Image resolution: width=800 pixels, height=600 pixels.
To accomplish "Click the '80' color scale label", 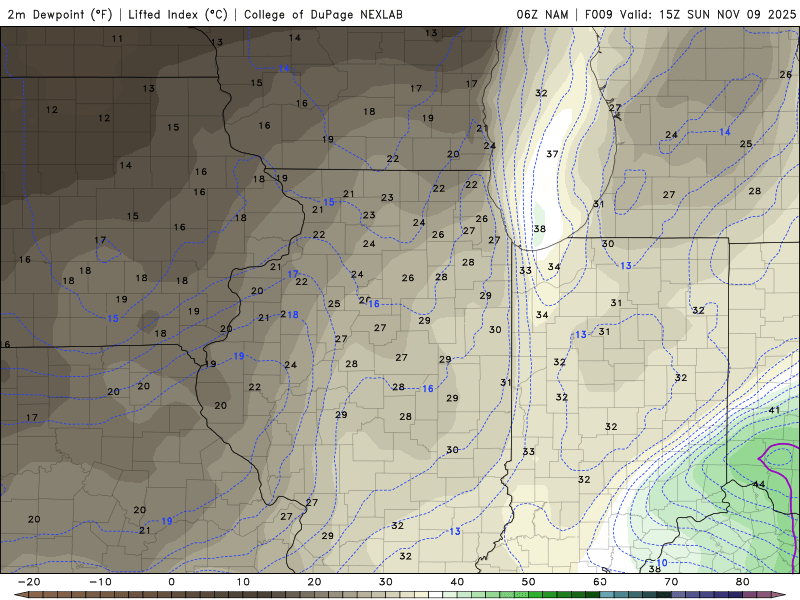I will coord(743,582).
